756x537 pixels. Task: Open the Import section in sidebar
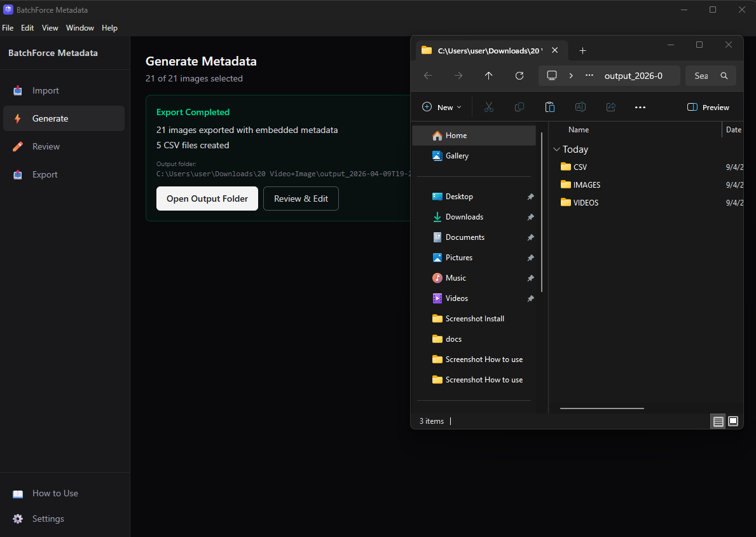(45, 90)
